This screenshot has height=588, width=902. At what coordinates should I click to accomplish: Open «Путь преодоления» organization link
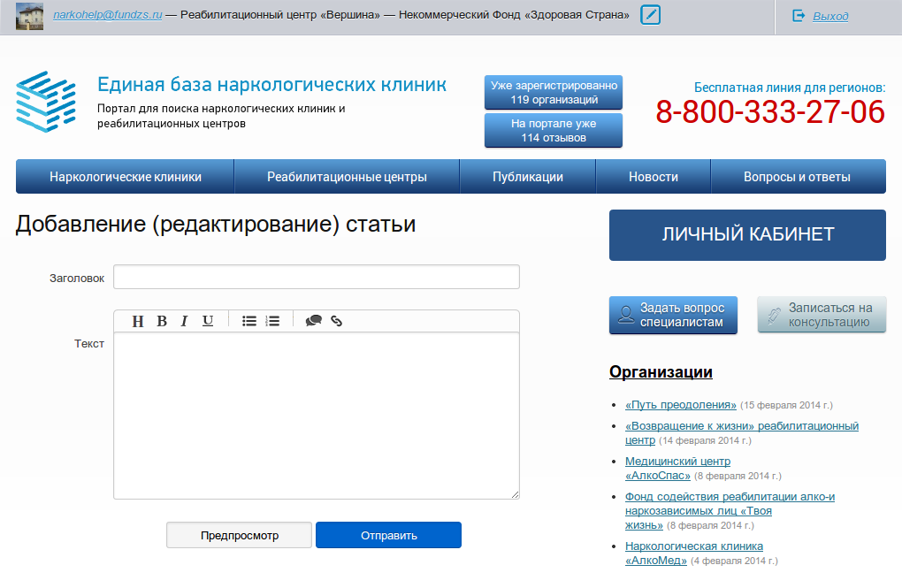[x=681, y=405]
